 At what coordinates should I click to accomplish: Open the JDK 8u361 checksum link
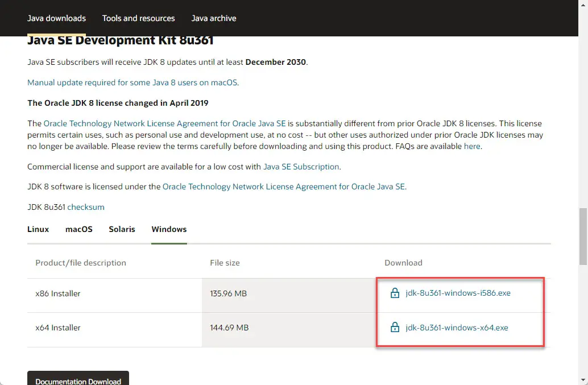86,207
